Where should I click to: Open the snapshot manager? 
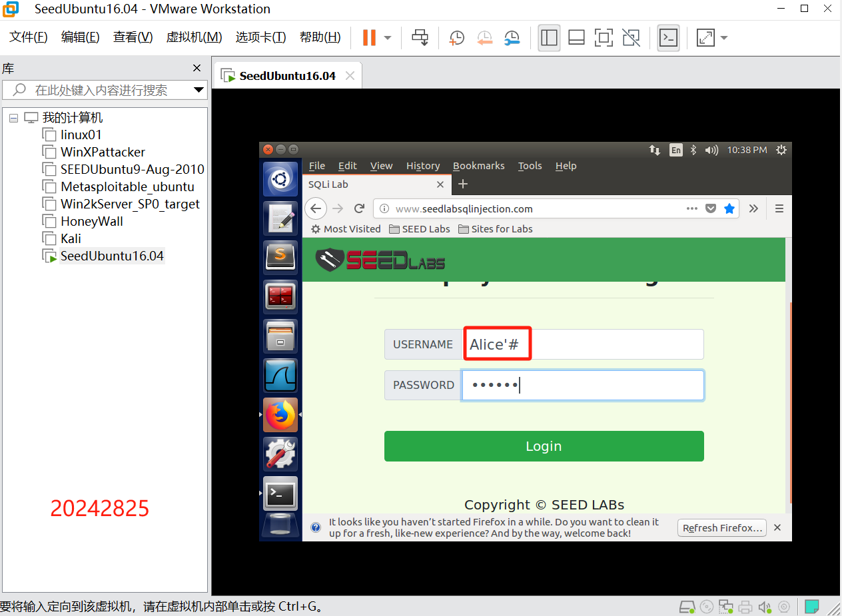coord(512,38)
